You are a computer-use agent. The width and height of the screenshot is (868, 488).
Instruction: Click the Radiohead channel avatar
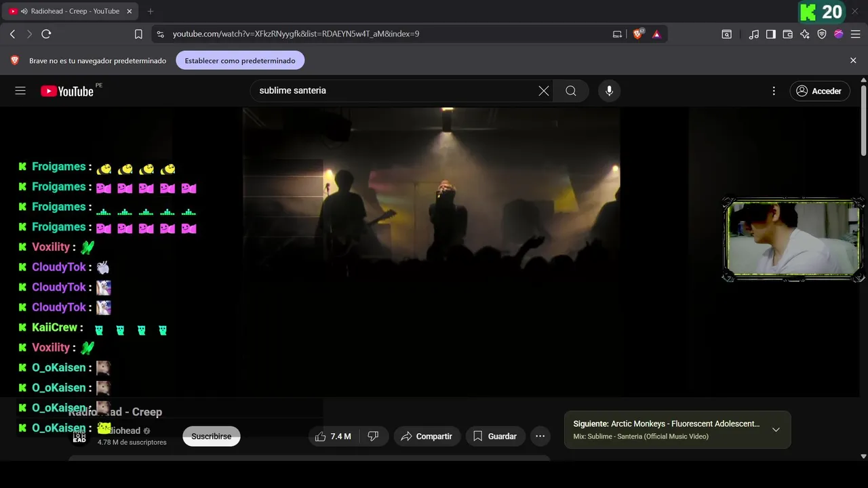coord(79,436)
